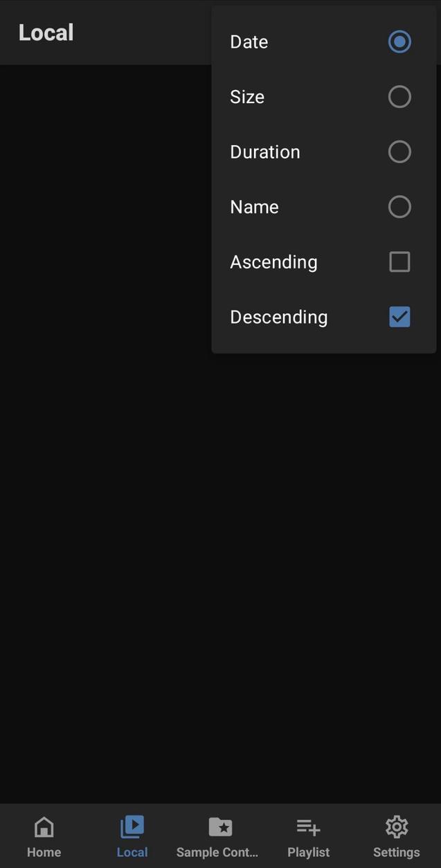Viewport: 441px width, 868px height.
Task: Uncheck the Descending checkbox
Action: (399, 317)
